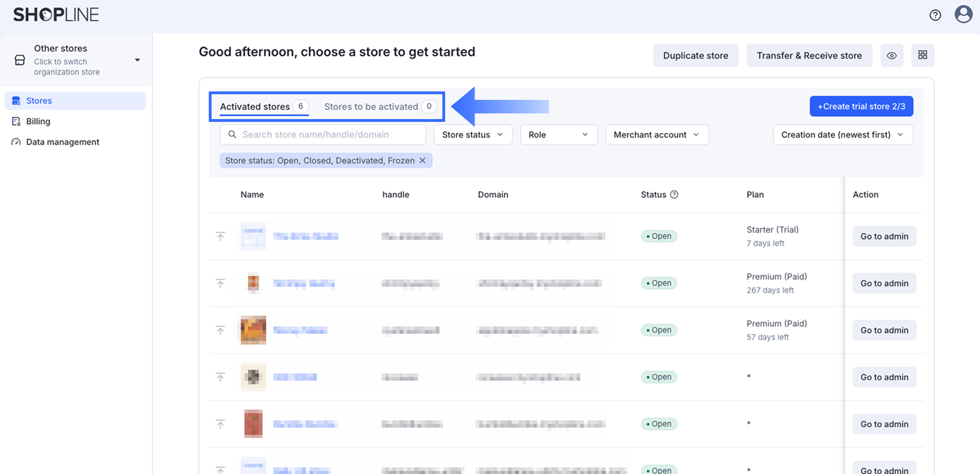Select the Activated stores tab

tap(255, 107)
